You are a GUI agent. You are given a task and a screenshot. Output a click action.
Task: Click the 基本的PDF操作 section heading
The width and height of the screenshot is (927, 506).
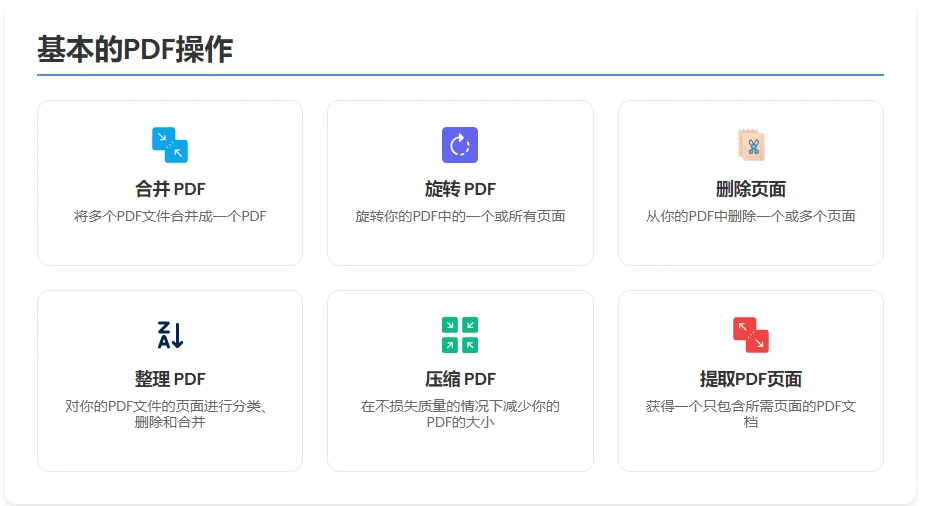(135, 49)
